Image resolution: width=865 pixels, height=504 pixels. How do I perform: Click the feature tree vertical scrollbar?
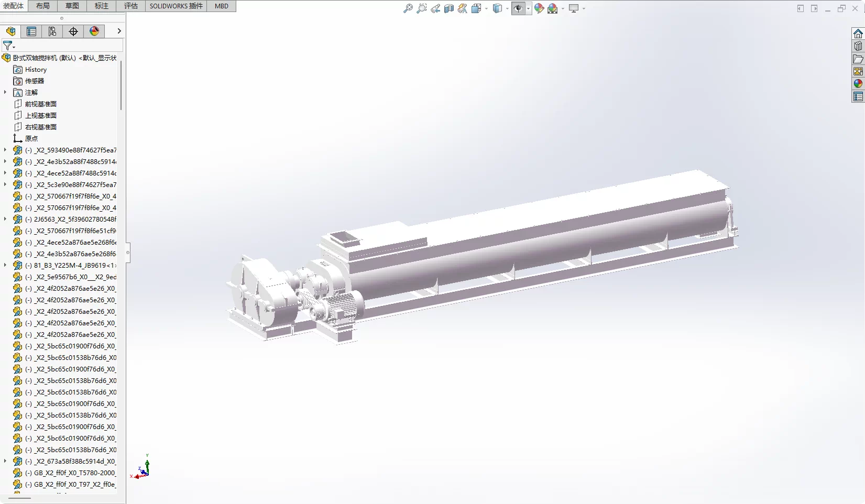121,85
